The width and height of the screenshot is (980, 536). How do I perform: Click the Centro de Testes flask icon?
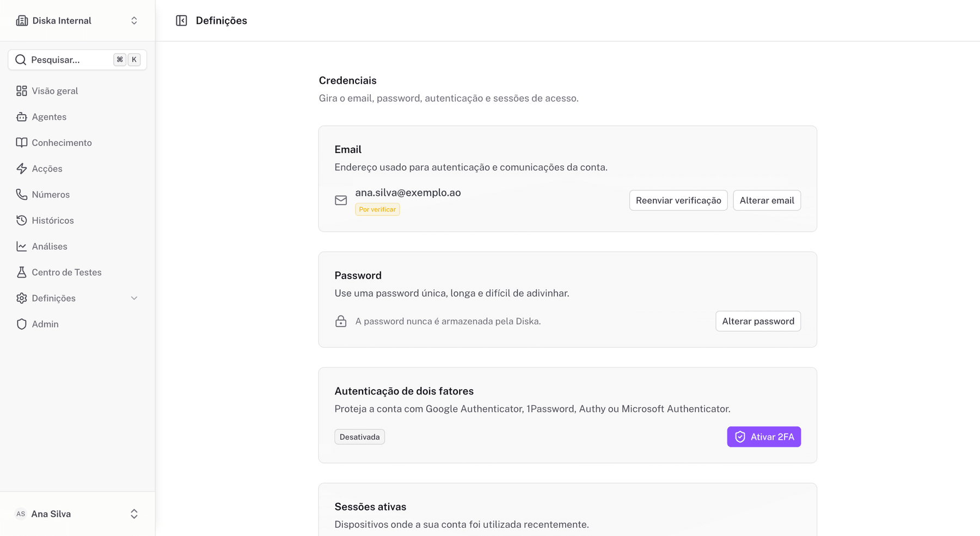pos(22,272)
